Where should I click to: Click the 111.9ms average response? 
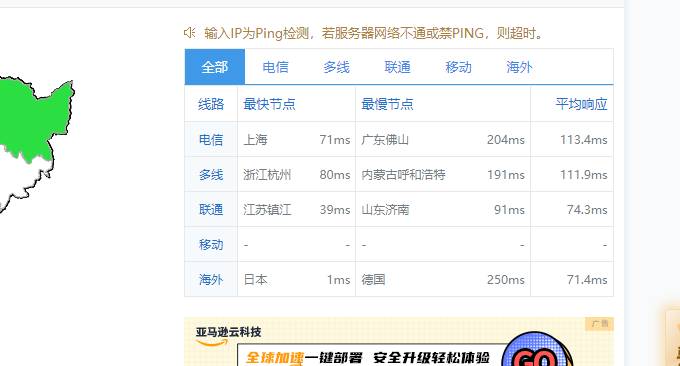tap(584, 175)
